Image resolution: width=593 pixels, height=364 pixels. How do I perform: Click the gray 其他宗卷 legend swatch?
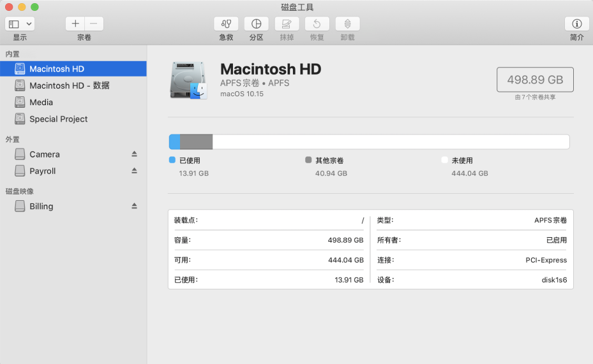click(308, 160)
